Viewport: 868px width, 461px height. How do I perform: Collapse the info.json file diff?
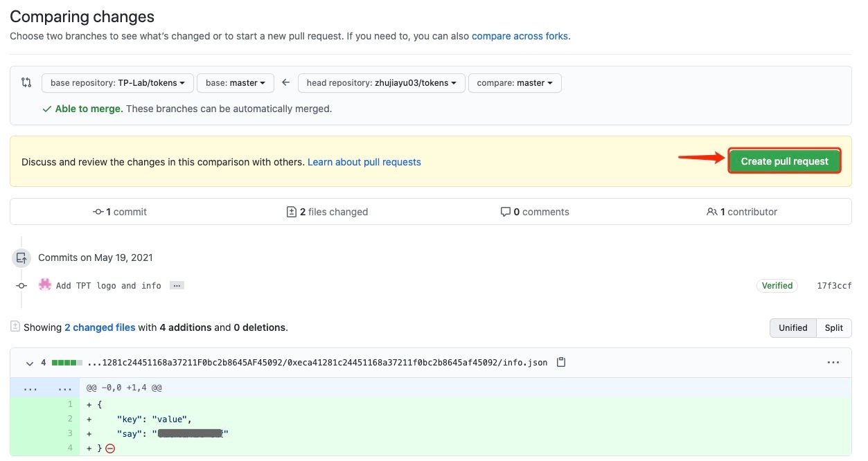(x=30, y=363)
